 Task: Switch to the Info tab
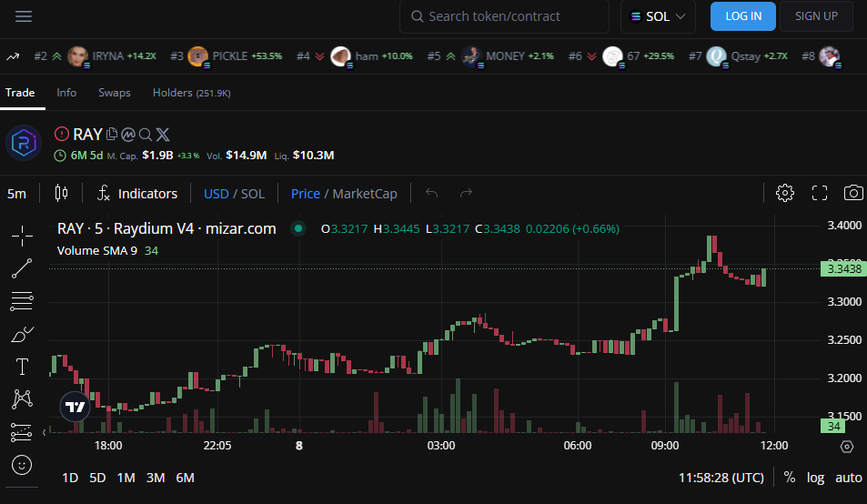66,93
